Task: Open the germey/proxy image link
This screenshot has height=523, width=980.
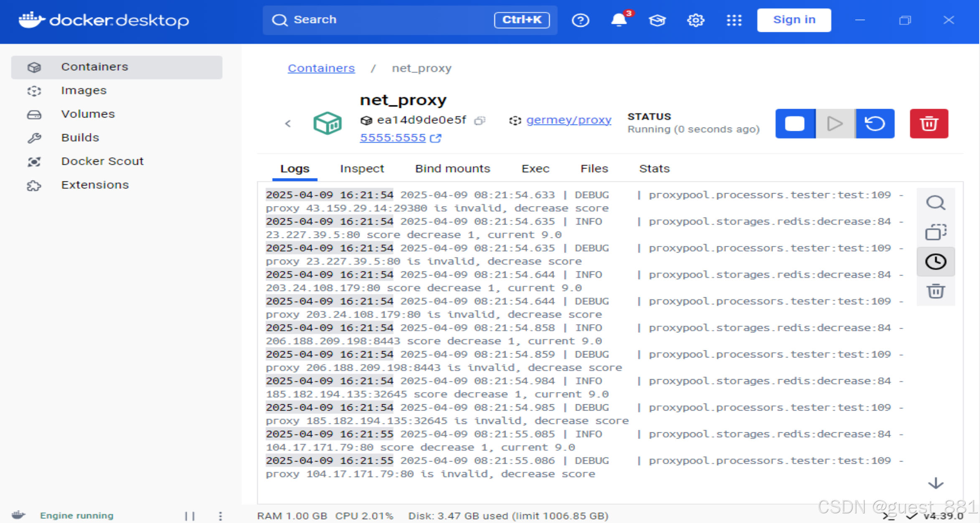Action: coord(568,120)
